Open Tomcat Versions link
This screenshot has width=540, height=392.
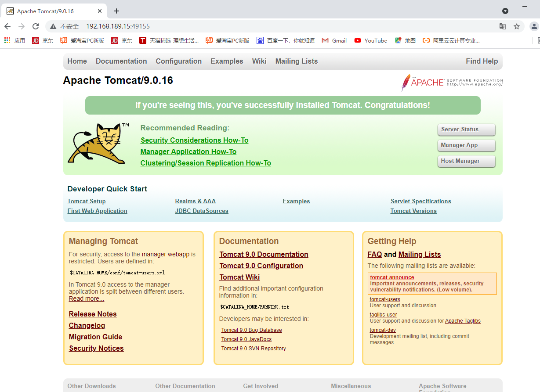point(413,211)
